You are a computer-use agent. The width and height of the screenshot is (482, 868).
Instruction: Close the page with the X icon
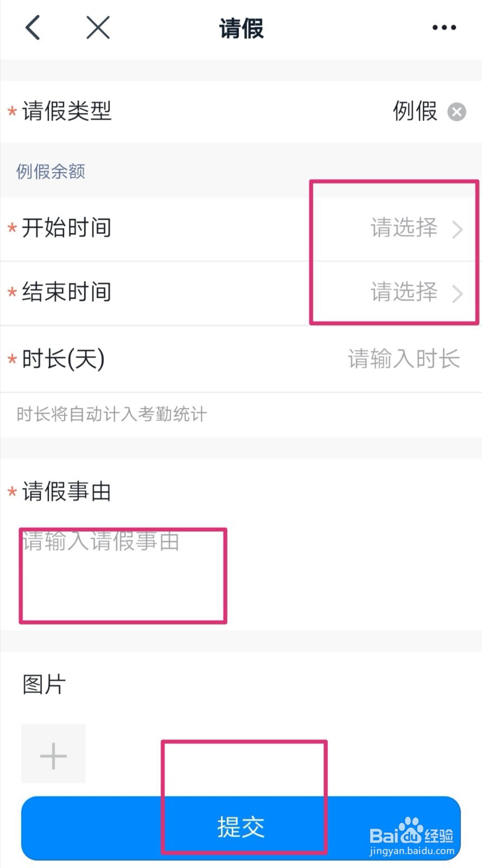98,27
